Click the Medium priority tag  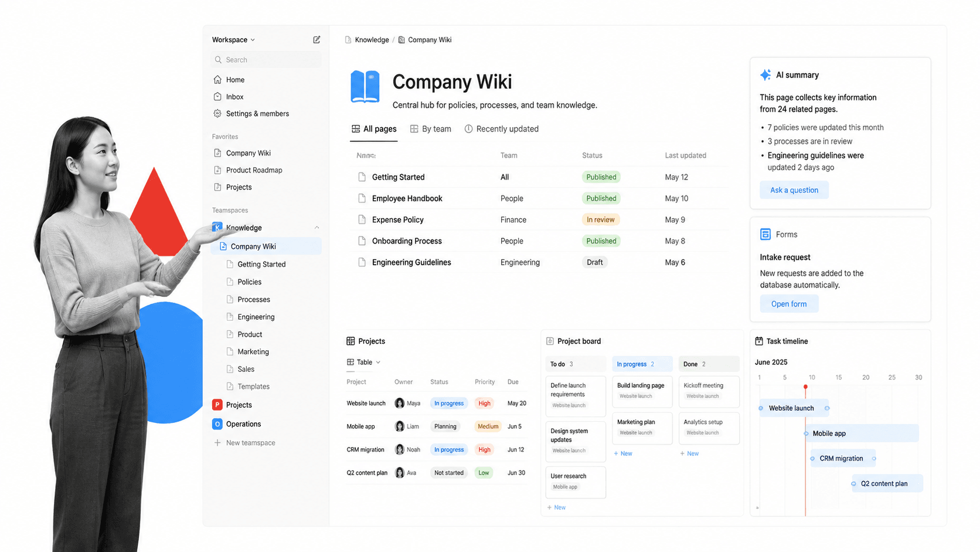click(x=488, y=426)
